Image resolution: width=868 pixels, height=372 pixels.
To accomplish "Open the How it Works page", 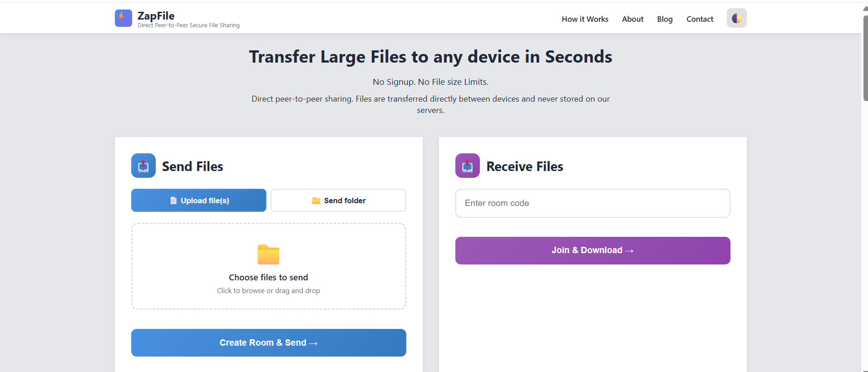I will (585, 19).
